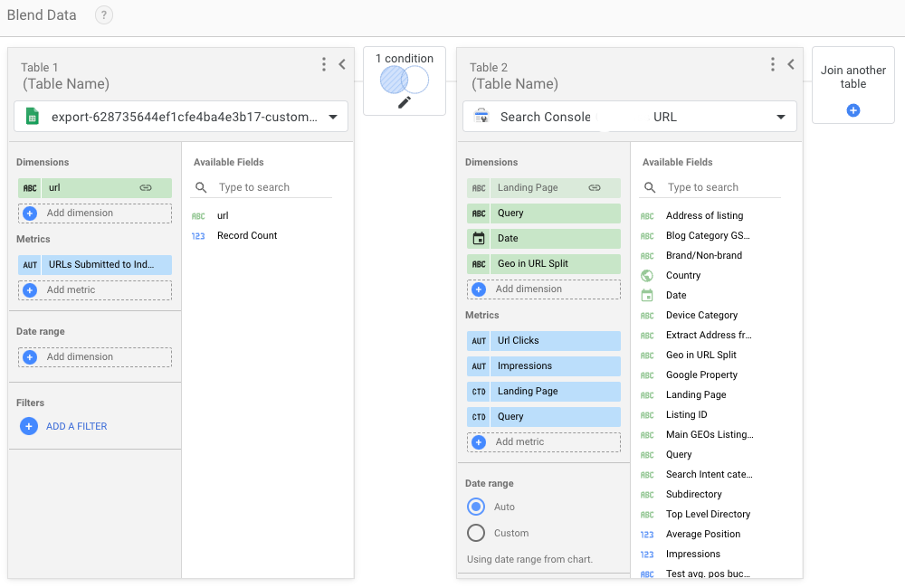Select the url dimension chip in Table 1

tap(95, 187)
